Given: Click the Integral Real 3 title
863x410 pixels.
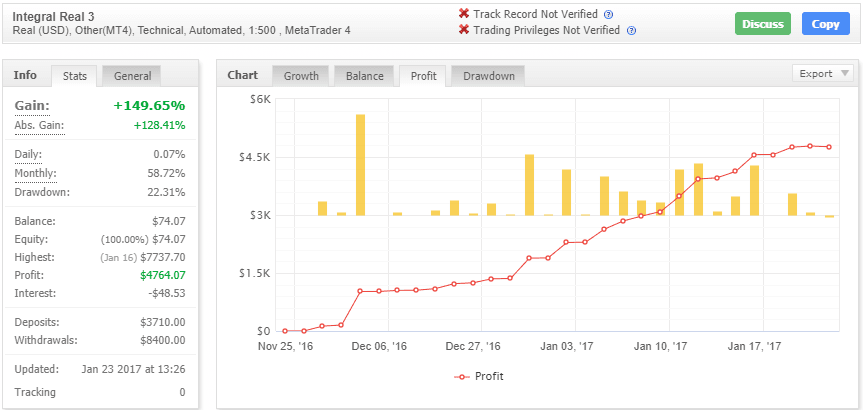Looking at the screenshot, I should coord(48,16).
